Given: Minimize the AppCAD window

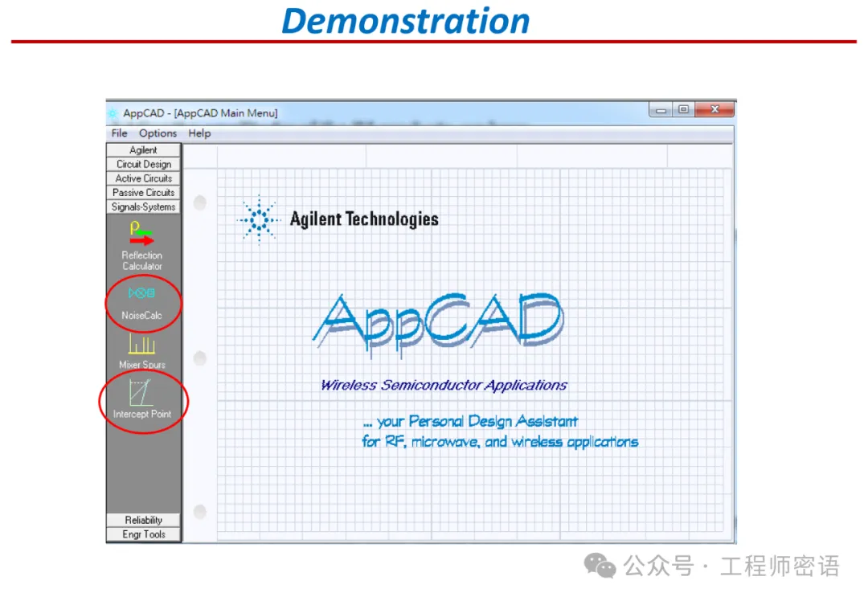Looking at the screenshot, I should coord(661,109).
